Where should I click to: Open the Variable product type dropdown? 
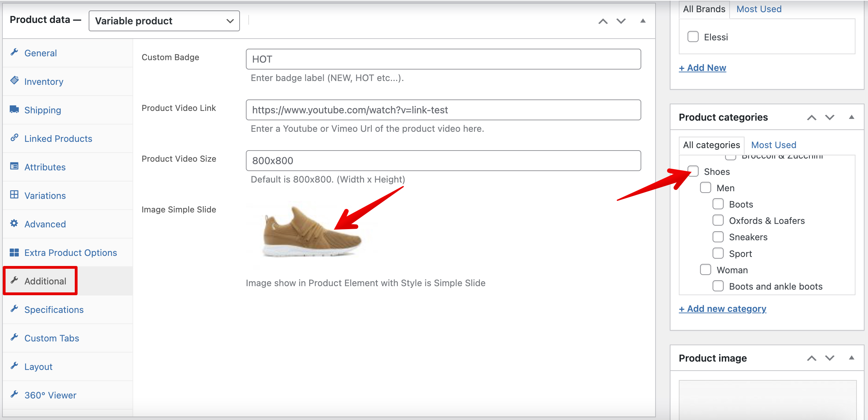164,21
